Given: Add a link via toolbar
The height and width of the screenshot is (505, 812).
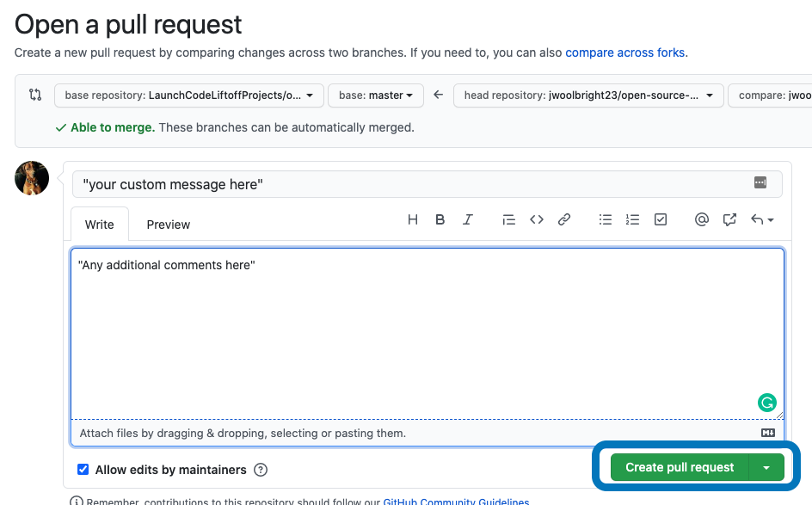Looking at the screenshot, I should click(564, 220).
